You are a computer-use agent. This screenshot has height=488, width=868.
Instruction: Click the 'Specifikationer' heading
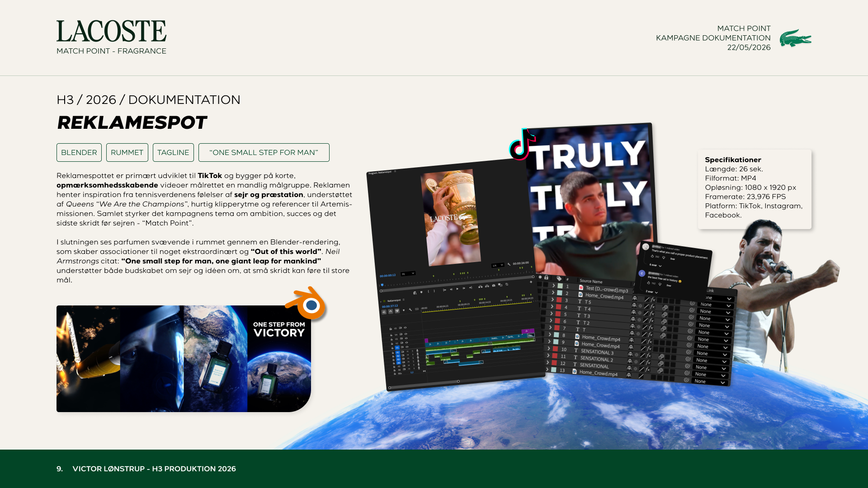tap(733, 160)
